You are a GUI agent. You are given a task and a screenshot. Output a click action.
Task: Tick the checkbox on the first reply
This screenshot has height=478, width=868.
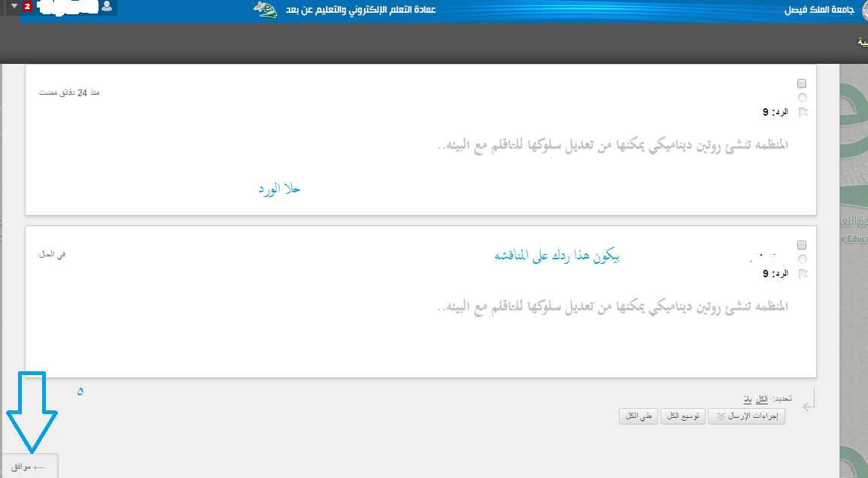tap(802, 83)
